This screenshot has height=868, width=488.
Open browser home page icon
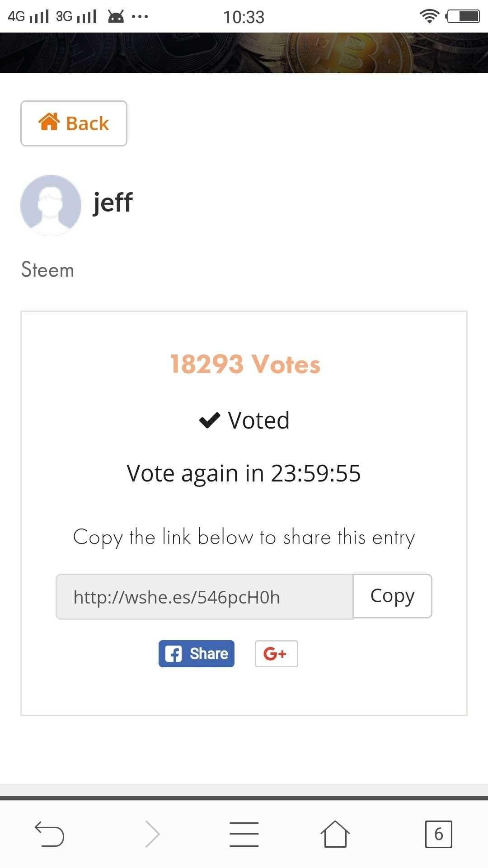coord(335,834)
